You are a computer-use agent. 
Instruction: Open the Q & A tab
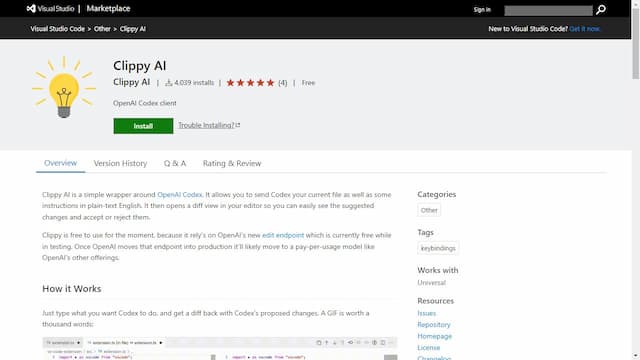pyautogui.click(x=175, y=163)
